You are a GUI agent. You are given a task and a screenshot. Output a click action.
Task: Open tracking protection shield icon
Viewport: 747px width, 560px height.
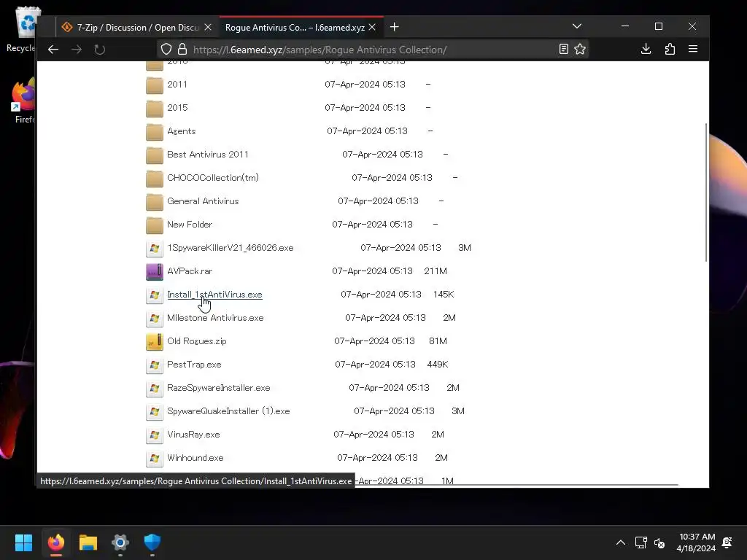(166, 49)
